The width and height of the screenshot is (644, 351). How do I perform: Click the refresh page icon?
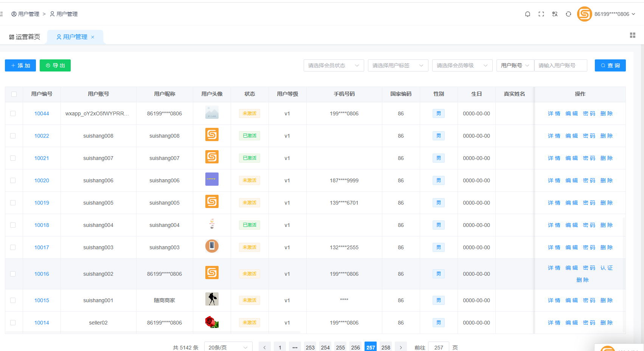click(568, 14)
